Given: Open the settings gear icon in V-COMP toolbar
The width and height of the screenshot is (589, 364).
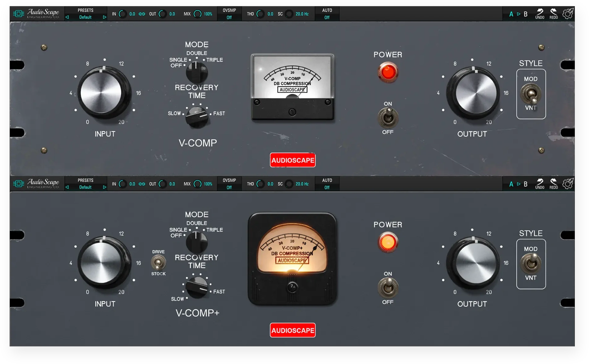Looking at the screenshot, I should pyautogui.click(x=568, y=14).
